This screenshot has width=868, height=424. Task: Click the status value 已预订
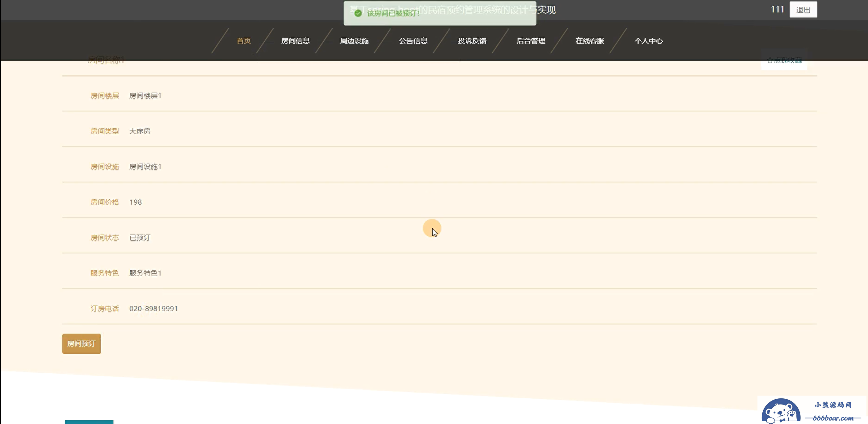click(140, 237)
